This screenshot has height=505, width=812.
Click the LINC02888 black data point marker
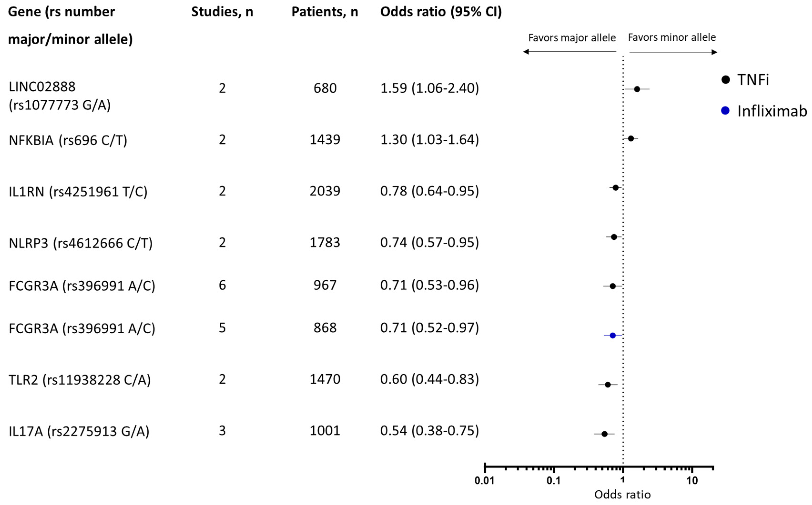pyautogui.click(x=637, y=89)
